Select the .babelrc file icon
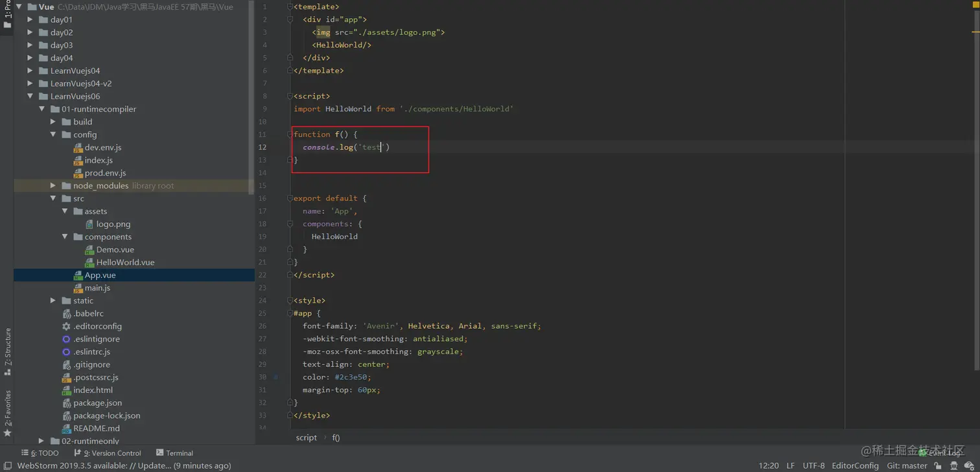The width and height of the screenshot is (980, 472). click(66, 314)
